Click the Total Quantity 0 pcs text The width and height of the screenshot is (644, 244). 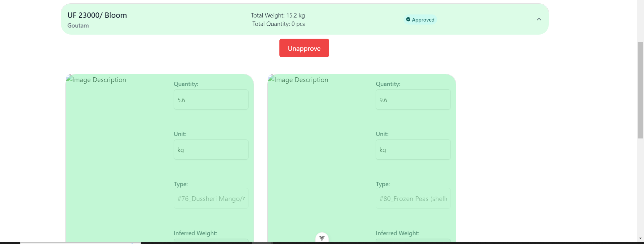pyautogui.click(x=278, y=24)
